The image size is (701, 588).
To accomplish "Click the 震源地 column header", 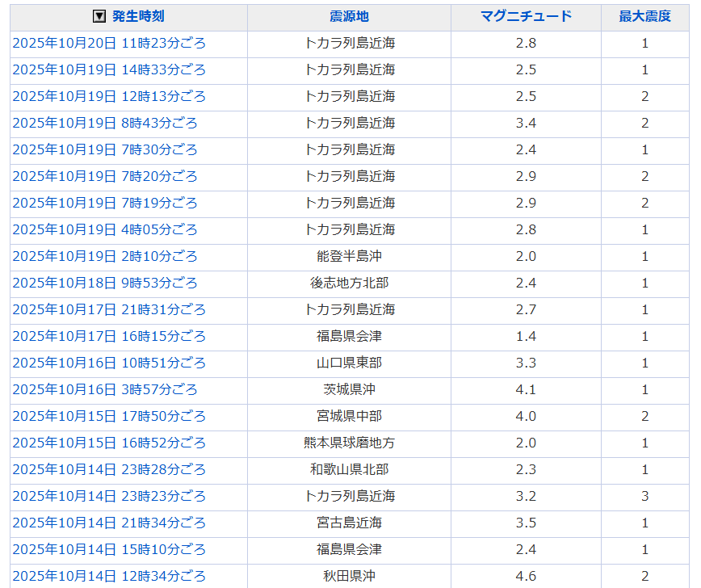I will pyautogui.click(x=349, y=16).
